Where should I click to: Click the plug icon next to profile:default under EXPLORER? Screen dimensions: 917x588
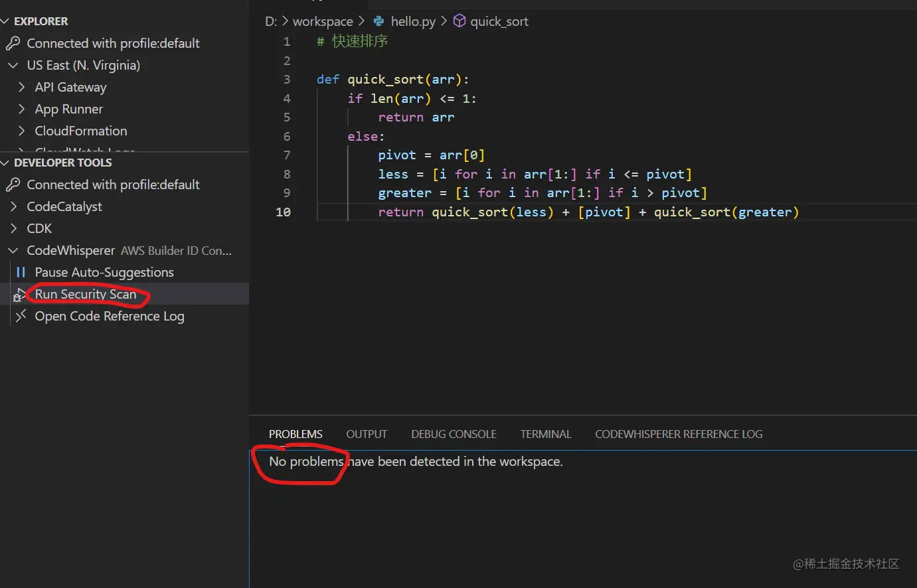(x=14, y=42)
